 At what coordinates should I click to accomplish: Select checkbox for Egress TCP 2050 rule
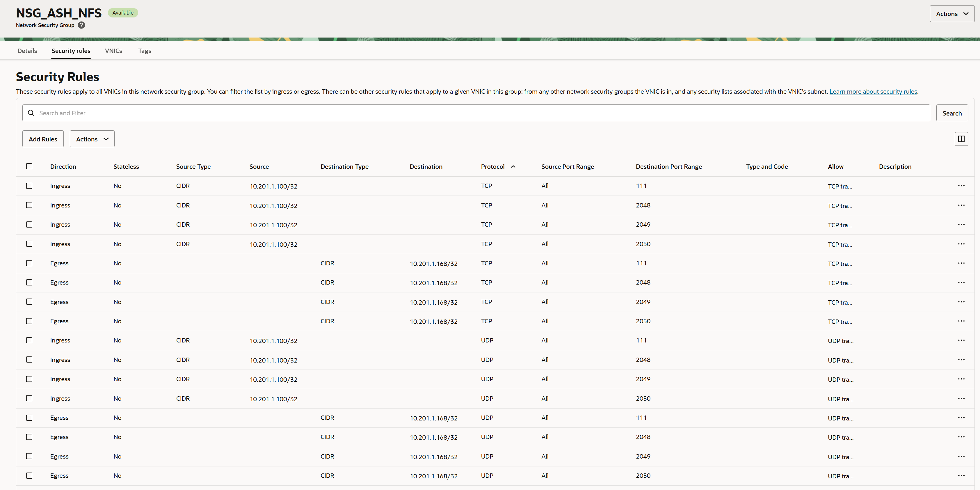29,321
